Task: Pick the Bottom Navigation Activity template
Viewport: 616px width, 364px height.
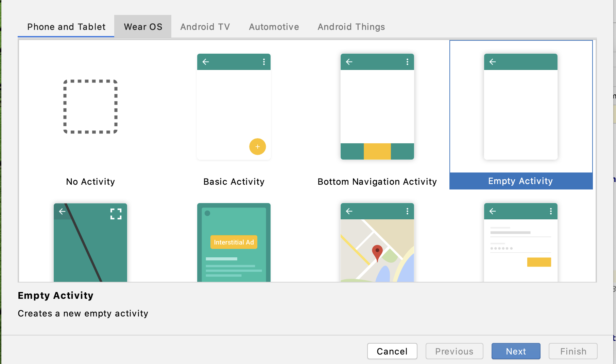Action: click(377, 107)
